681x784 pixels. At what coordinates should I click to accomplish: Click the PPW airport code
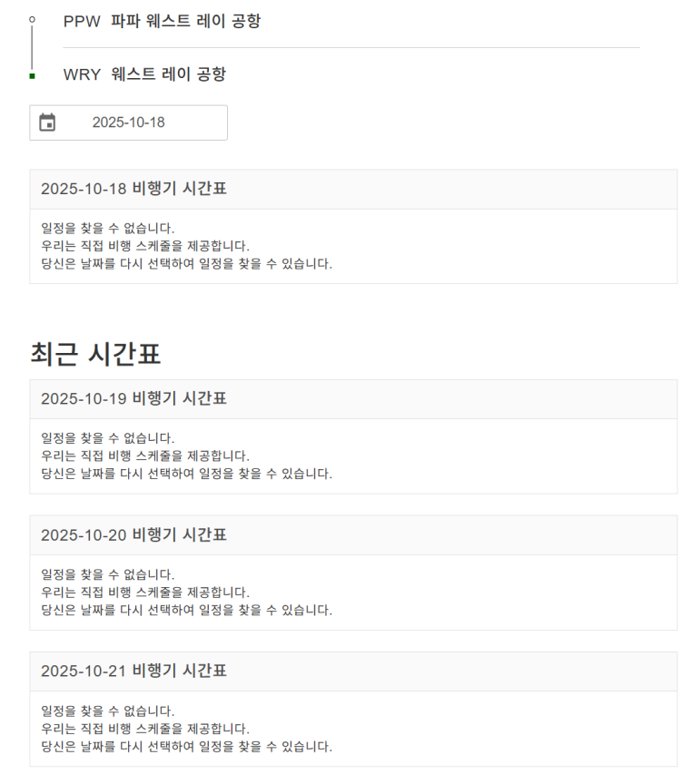point(82,21)
